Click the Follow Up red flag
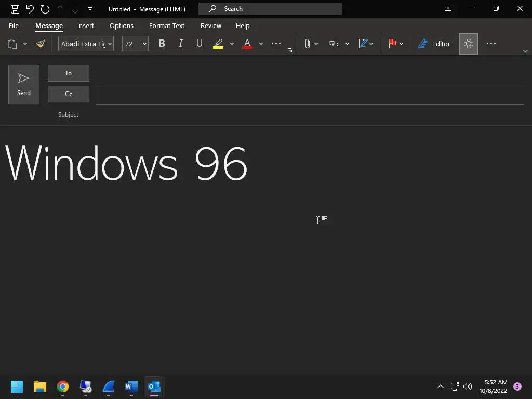 click(x=392, y=44)
